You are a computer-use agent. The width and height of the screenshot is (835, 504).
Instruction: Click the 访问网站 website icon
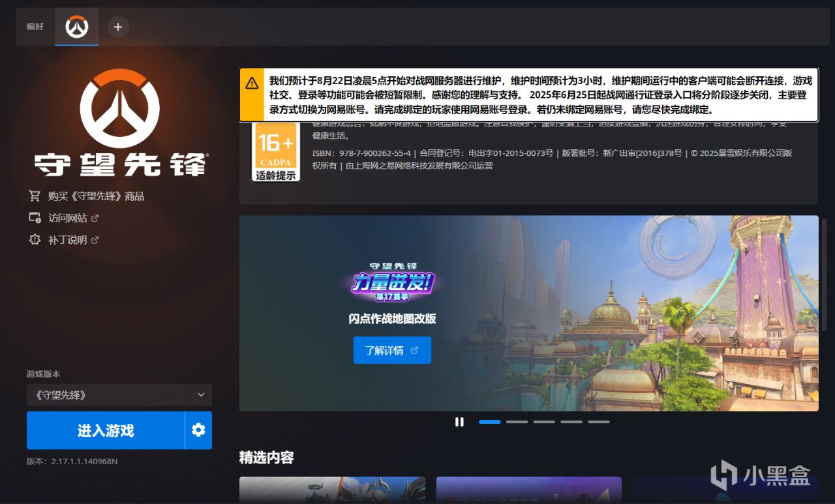click(35, 218)
